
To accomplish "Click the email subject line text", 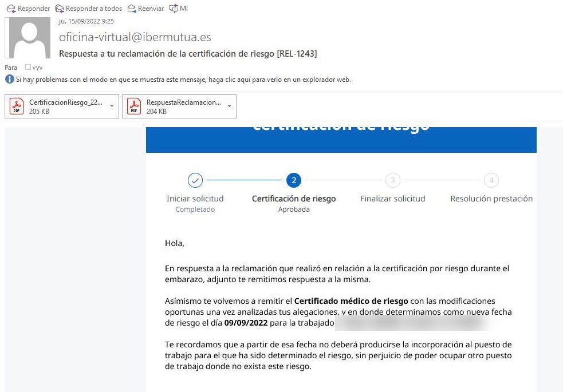I will (188, 54).
